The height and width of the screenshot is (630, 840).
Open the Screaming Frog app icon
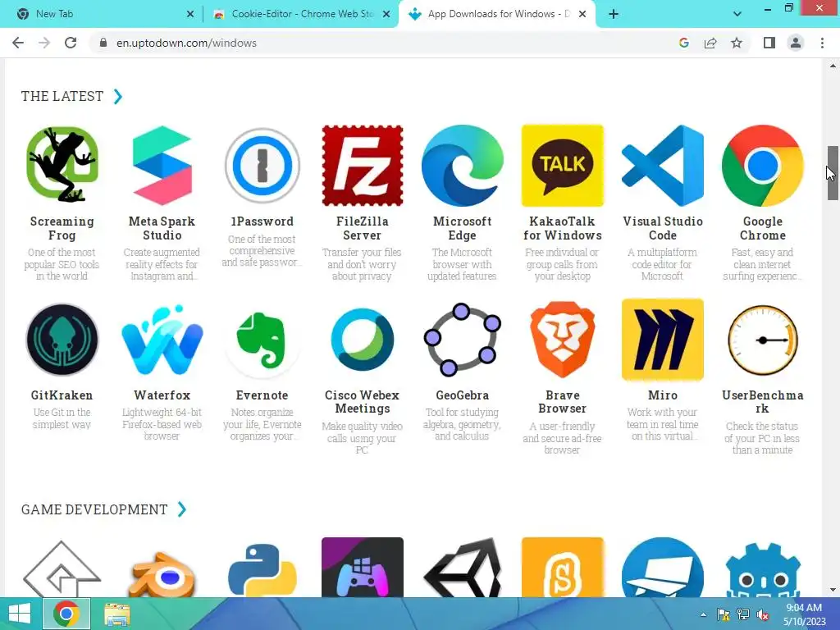click(62, 165)
